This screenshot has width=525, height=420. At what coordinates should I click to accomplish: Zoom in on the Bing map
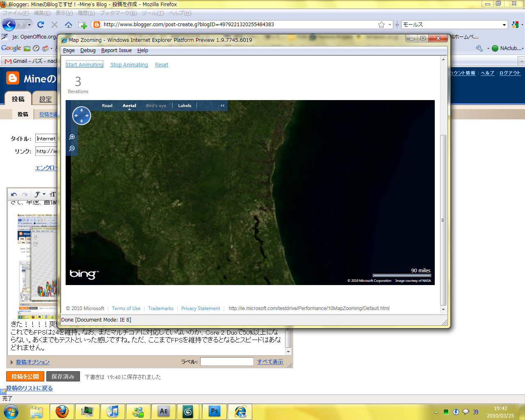coord(72,137)
